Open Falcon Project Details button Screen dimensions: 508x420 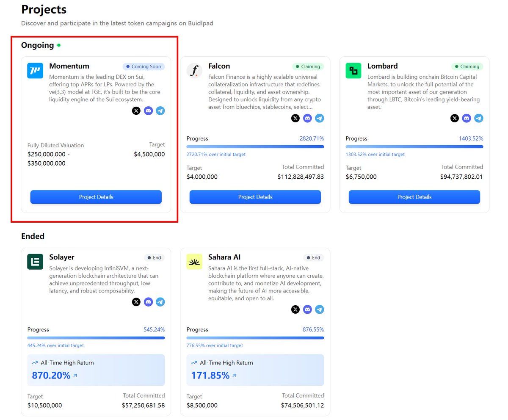coord(255,197)
